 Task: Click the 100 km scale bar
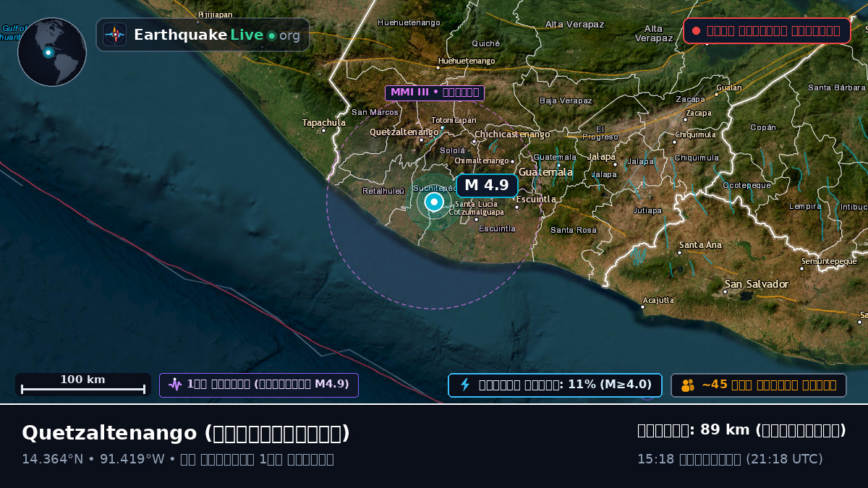pyautogui.click(x=83, y=385)
